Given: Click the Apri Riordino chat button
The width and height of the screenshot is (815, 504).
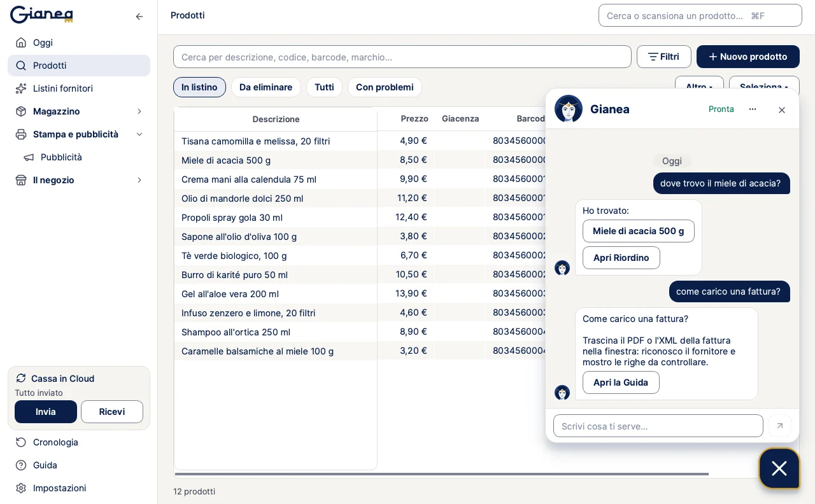Looking at the screenshot, I should [621, 258].
